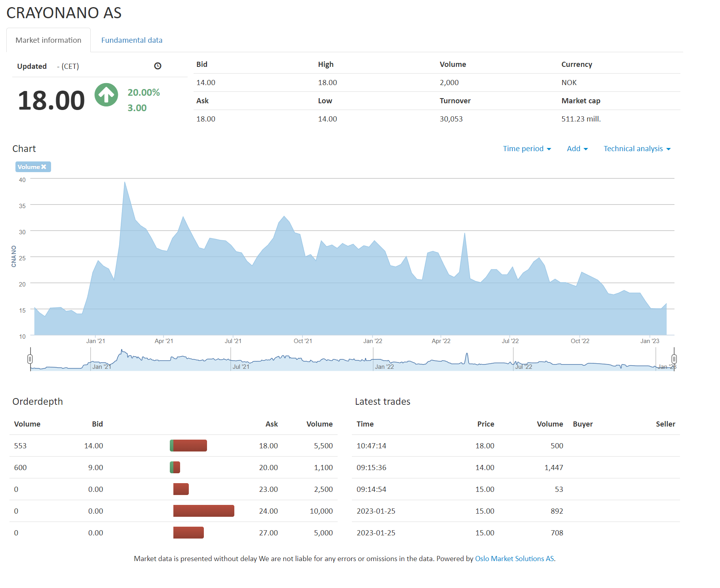Open the Fundamental data tab
Screen dimensions: 720x588
[132, 40]
